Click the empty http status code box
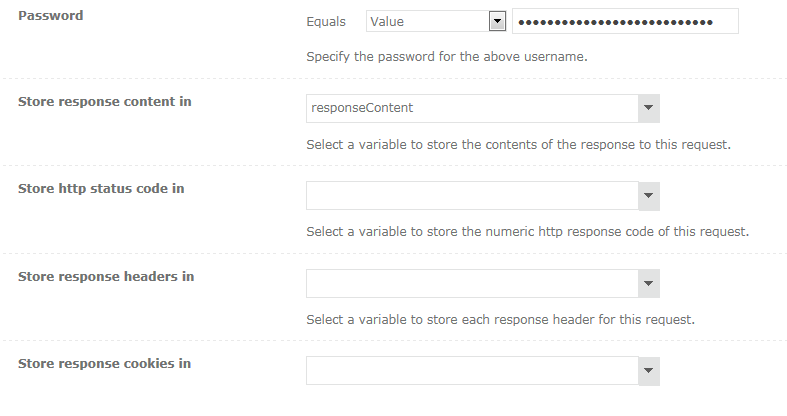This screenshot has height=416, width=787. [x=471, y=195]
